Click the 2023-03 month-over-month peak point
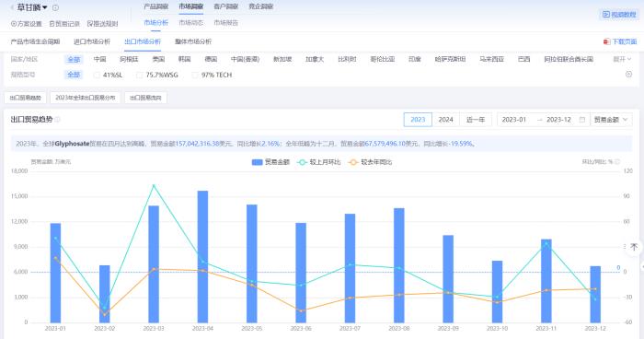 [154, 185]
